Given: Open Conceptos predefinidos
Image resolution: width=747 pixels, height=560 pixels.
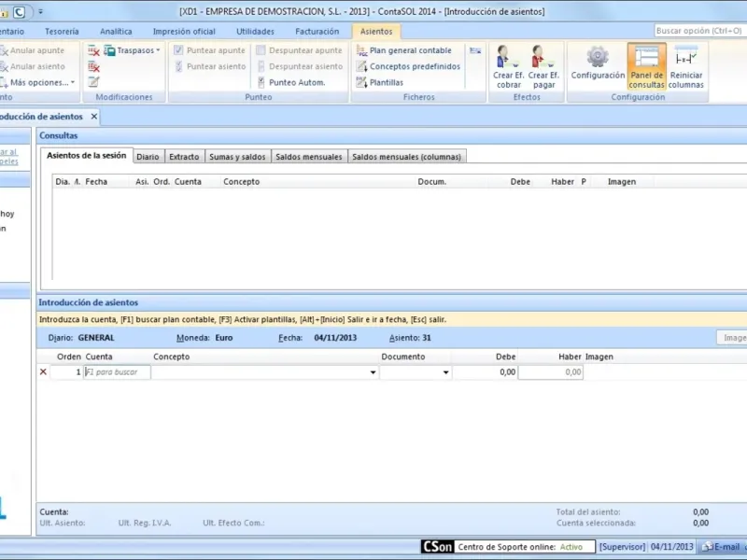Looking at the screenshot, I should click(x=408, y=66).
